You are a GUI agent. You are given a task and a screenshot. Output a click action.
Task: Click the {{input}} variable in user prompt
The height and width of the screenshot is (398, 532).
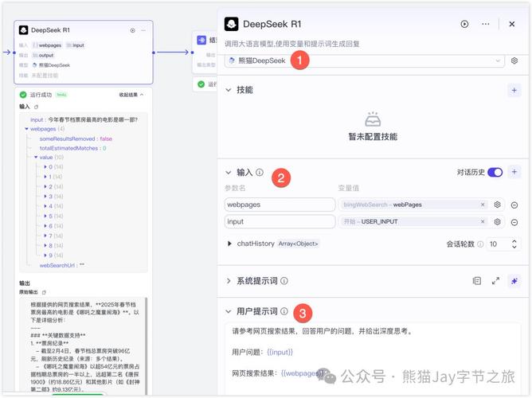(280, 353)
